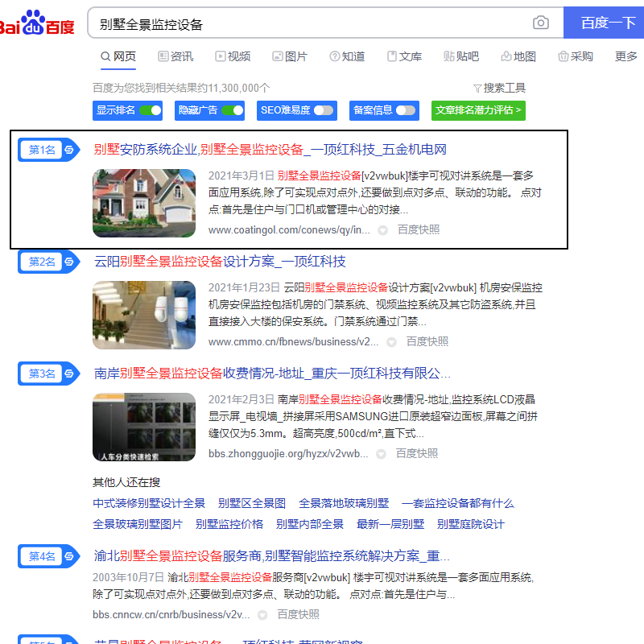Search related term 一套监控设备都有什么
Screen dimensions: 644x644
[x=458, y=503]
